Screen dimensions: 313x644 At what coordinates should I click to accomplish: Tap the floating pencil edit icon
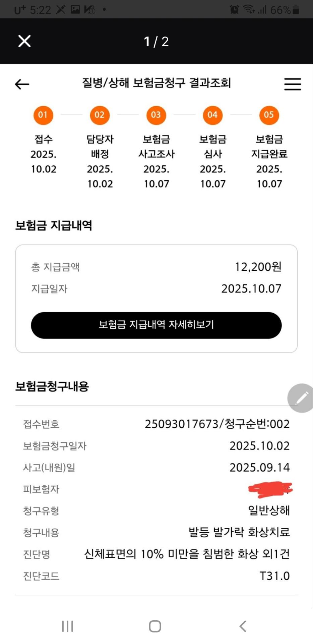(301, 398)
